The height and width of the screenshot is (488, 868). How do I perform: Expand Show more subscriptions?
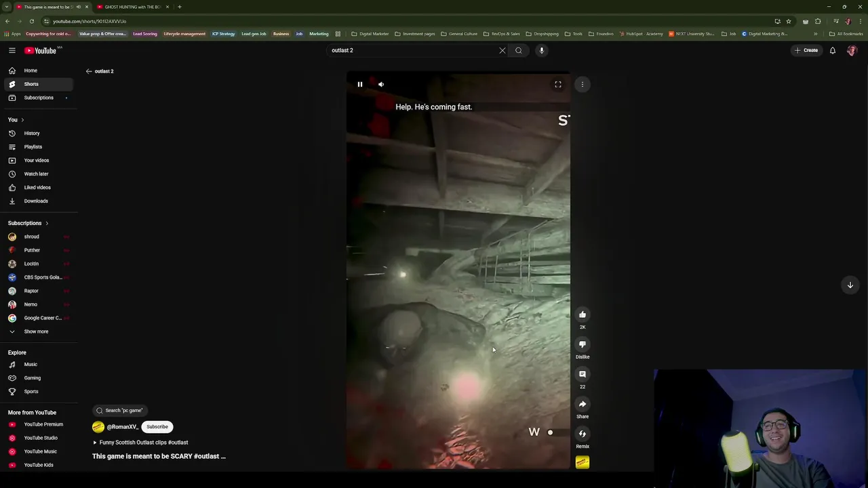click(x=39, y=331)
